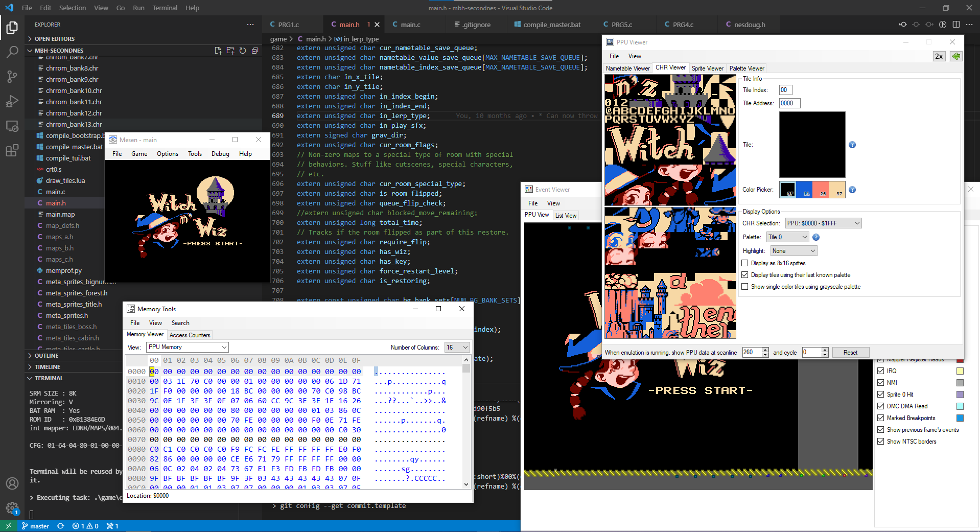Uncheck Display tiles using their last known palette
Screen dimensions: 980x532
click(745, 275)
